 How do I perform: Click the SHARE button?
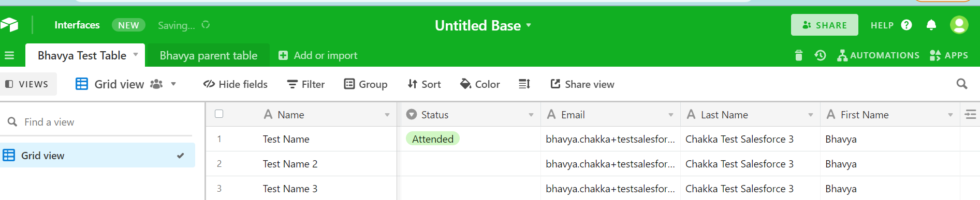click(825, 25)
